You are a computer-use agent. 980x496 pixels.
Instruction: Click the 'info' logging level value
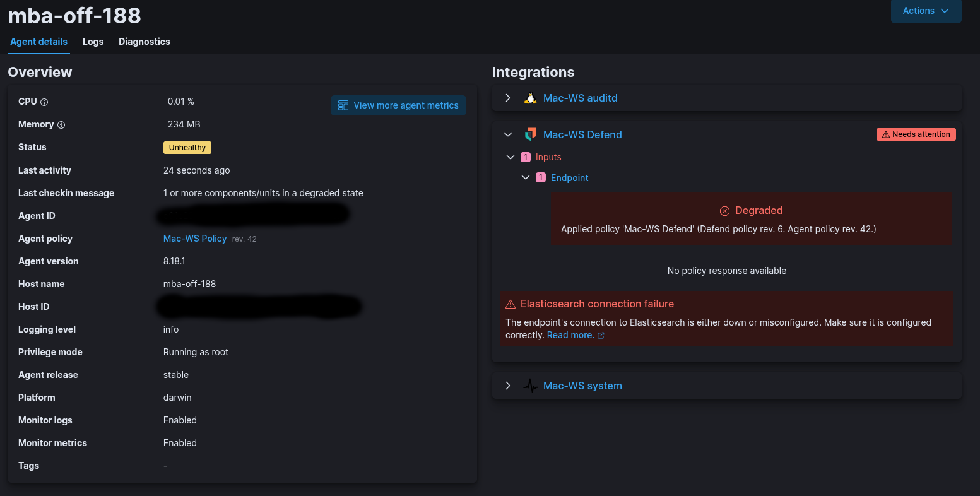tap(171, 329)
